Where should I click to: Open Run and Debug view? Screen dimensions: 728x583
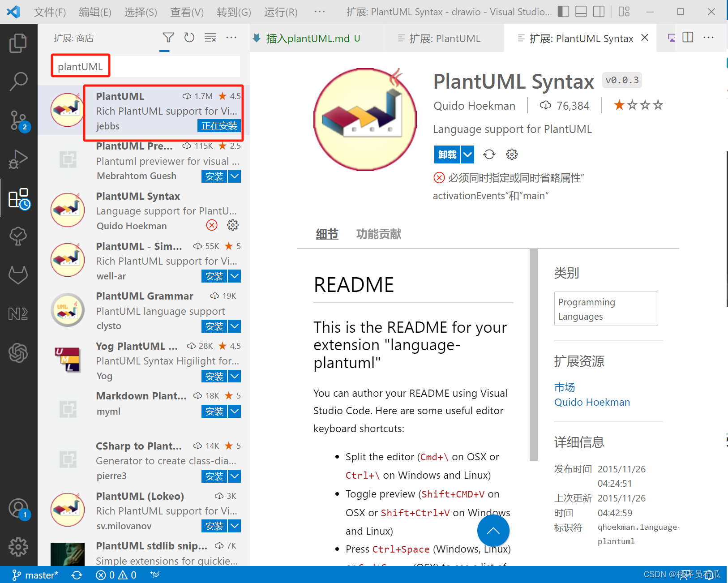18,159
